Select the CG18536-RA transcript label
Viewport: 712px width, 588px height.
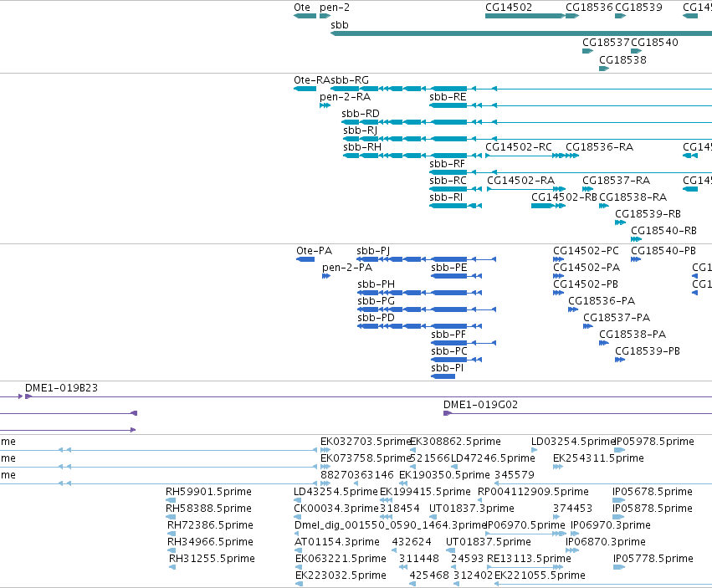[599, 147]
